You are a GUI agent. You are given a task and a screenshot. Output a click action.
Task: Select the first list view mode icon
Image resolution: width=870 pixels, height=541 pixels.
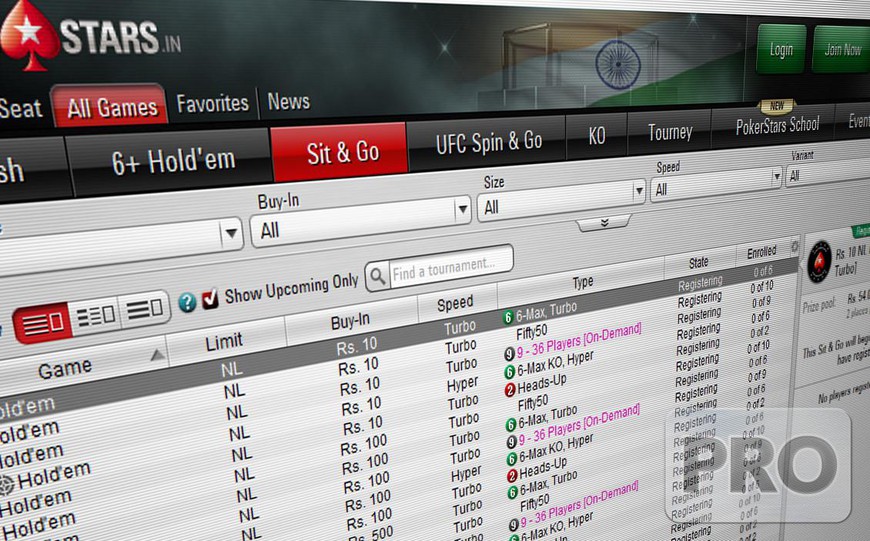coord(42,323)
